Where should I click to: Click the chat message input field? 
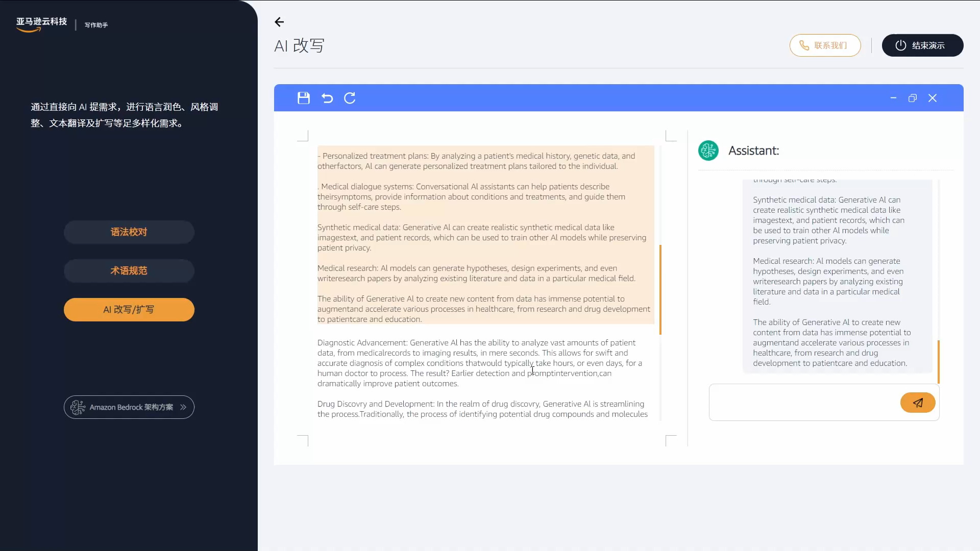tap(801, 403)
